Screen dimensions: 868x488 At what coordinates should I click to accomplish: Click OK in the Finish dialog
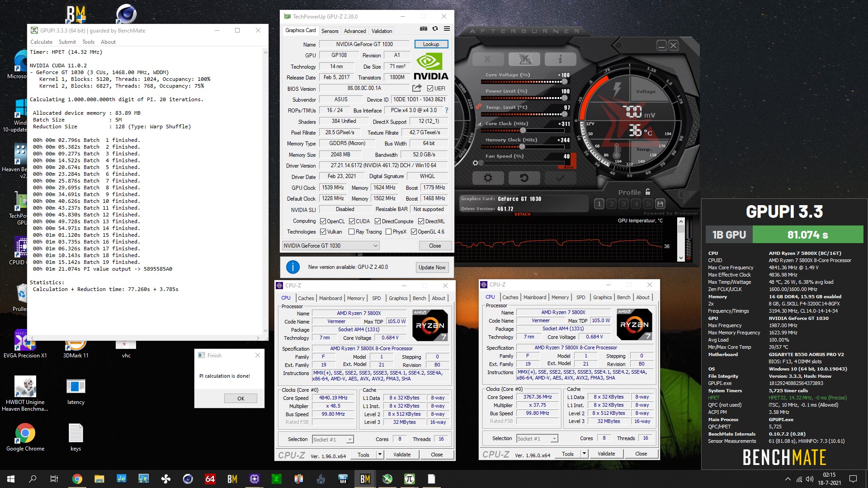241,399
